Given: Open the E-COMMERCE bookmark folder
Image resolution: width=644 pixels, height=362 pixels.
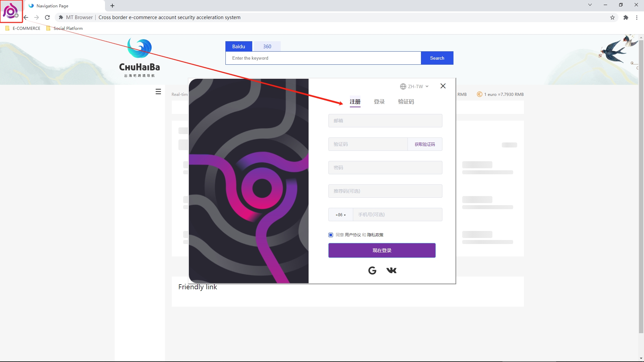Looking at the screenshot, I should (x=23, y=28).
